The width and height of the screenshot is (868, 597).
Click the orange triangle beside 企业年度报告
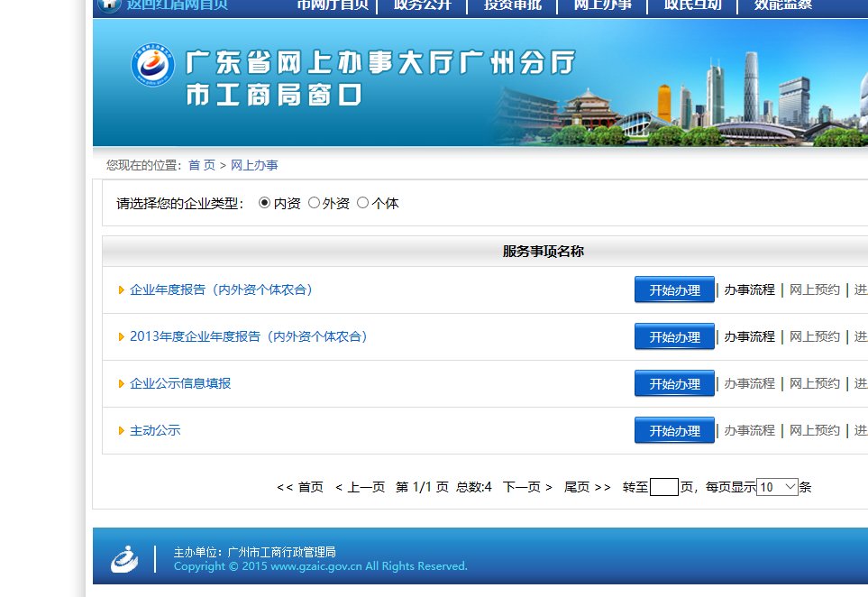coord(121,289)
